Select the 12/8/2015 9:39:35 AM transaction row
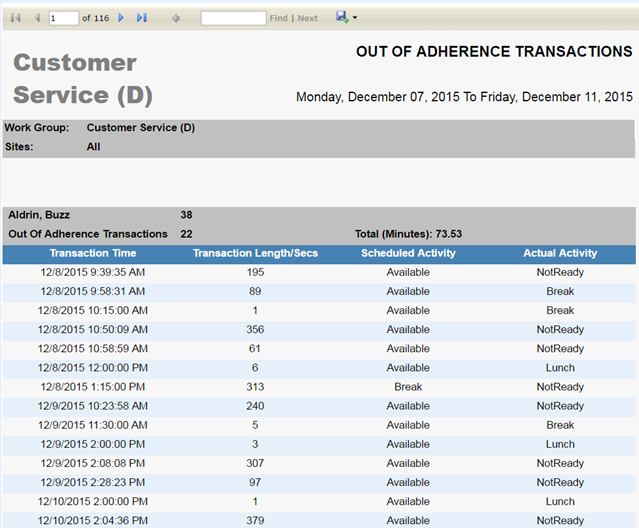Viewport: 639px width, 528px height. (93, 273)
